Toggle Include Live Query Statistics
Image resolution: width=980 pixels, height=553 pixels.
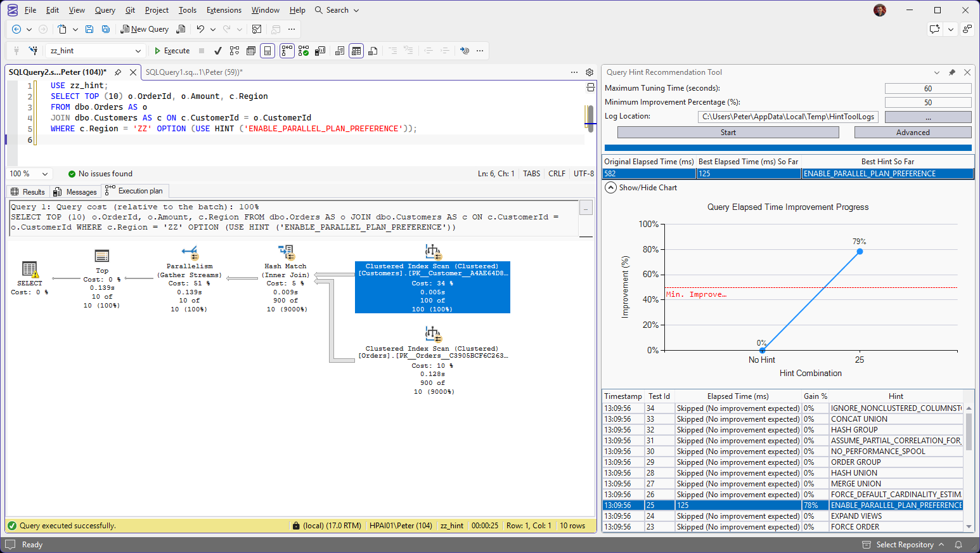pyautogui.click(x=304, y=51)
